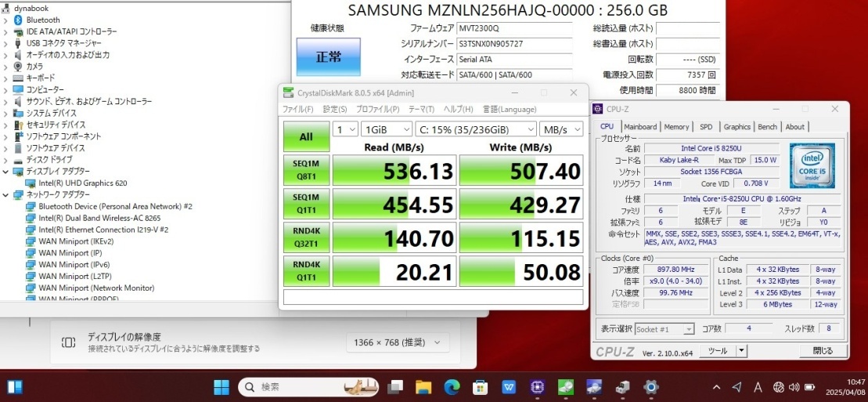This screenshot has height=402, width=868.
Task: Click the Bluetooth icon in Device Manager tree
Action: [18, 20]
